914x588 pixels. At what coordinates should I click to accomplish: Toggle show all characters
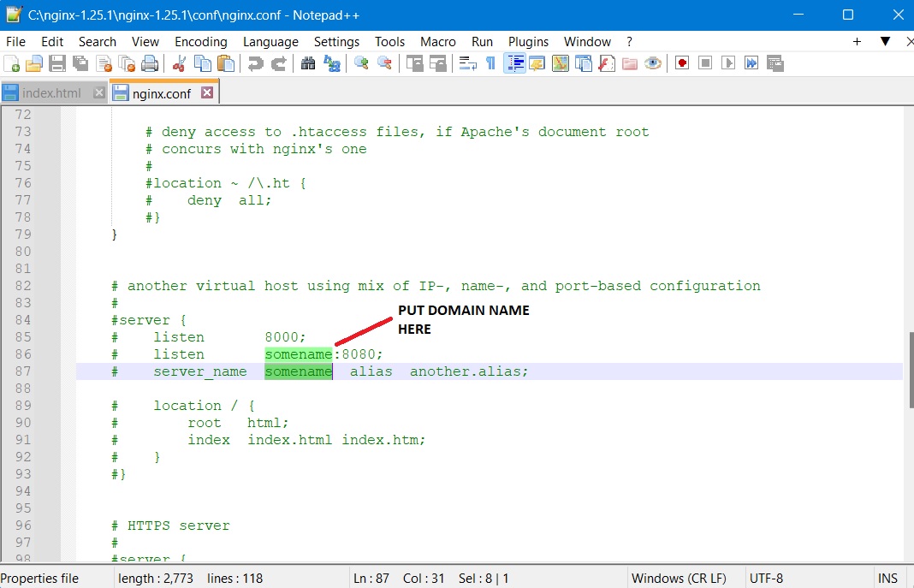pos(489,63)
